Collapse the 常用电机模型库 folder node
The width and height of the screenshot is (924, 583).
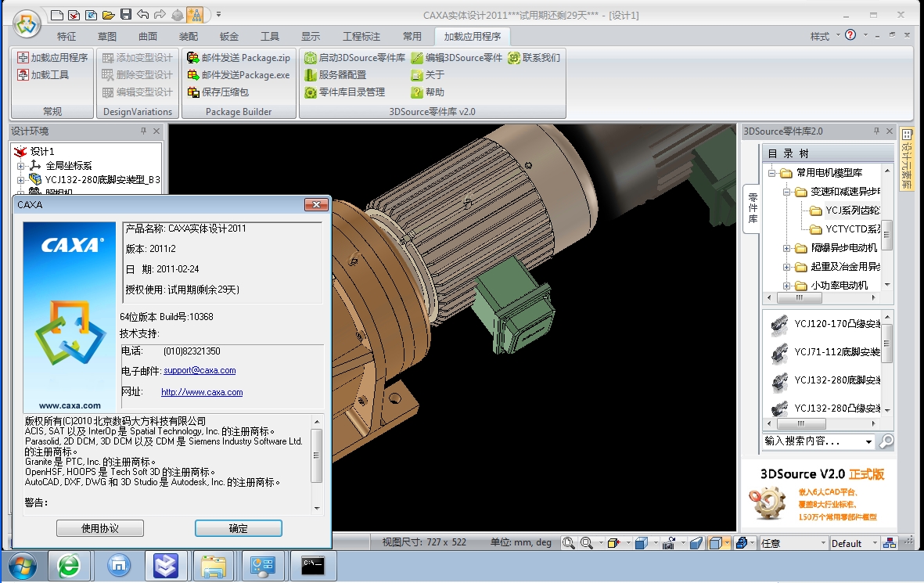[771, 173]
